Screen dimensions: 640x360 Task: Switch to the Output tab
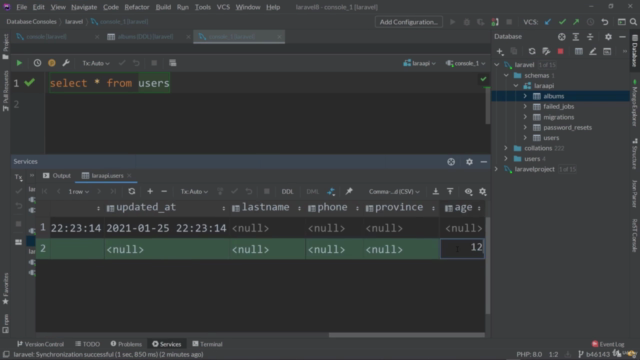point(57,176)
